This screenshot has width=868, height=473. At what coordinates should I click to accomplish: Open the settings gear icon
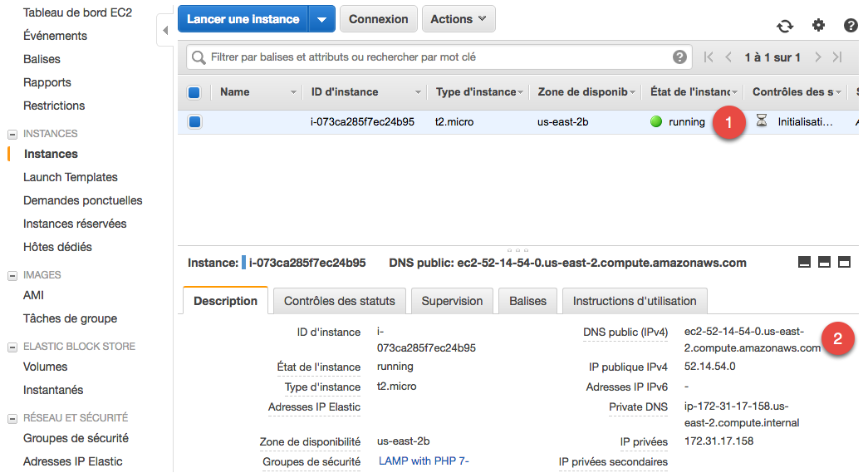818,26
